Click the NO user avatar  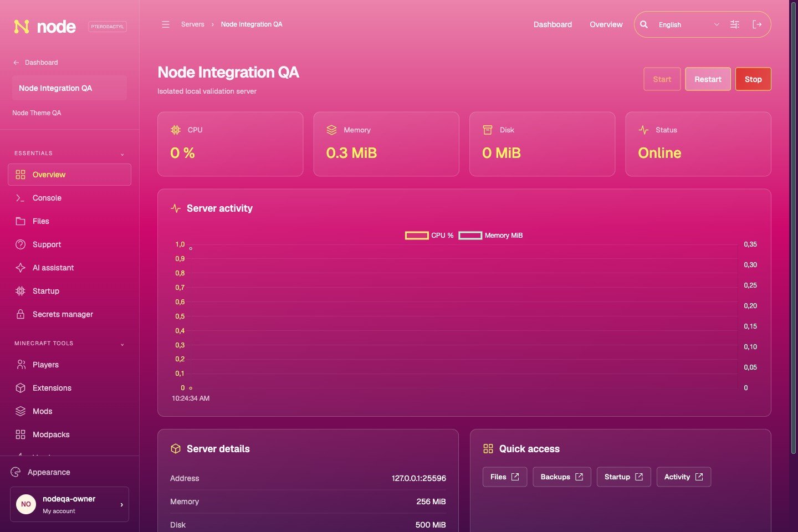(x=26, y=504)
